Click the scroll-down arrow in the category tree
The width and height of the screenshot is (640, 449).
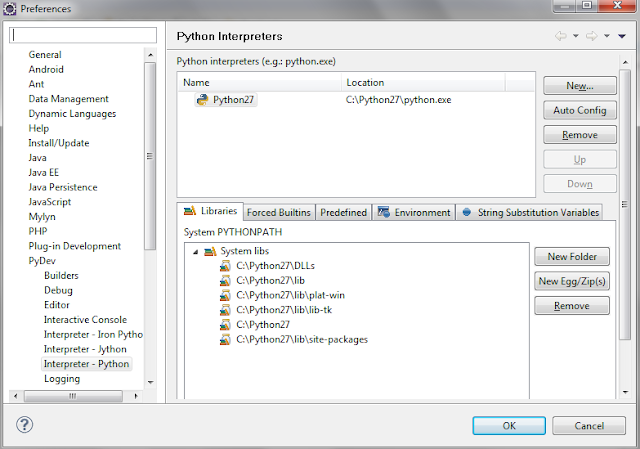[x=151, y=382]
